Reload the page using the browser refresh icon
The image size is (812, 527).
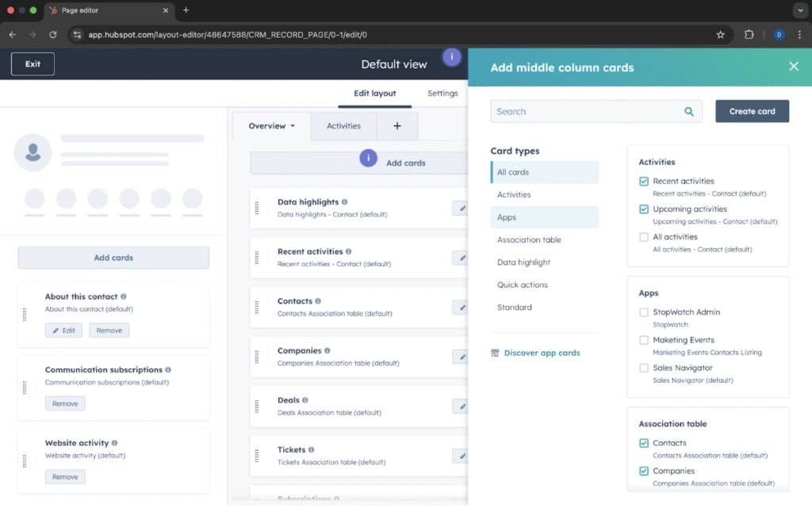coord(53,35)
